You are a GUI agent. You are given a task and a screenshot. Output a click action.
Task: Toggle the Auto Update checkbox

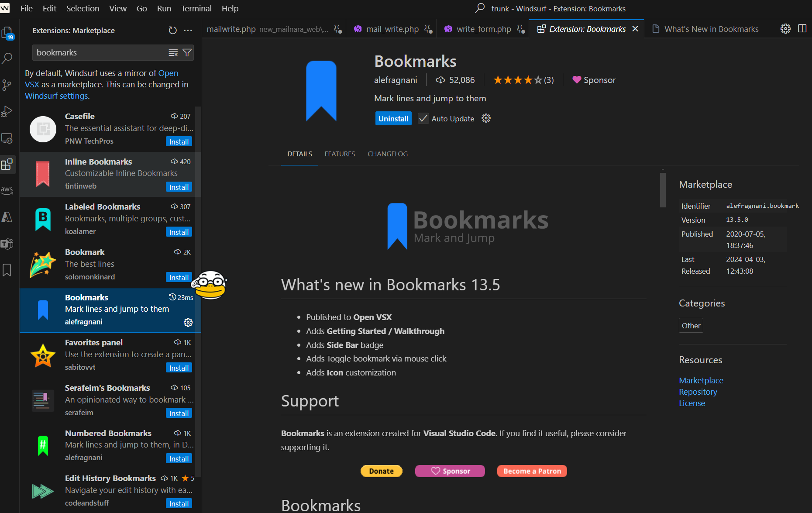423,118
